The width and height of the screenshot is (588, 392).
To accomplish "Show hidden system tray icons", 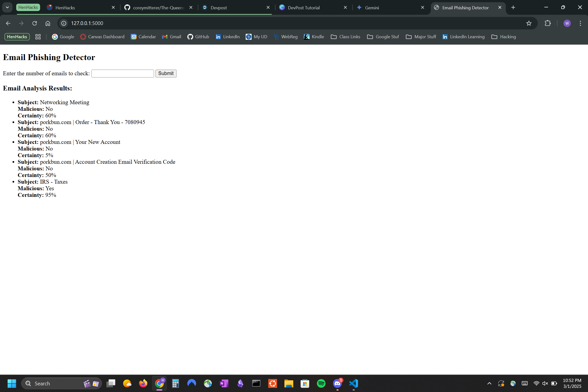I will (489, 383).
